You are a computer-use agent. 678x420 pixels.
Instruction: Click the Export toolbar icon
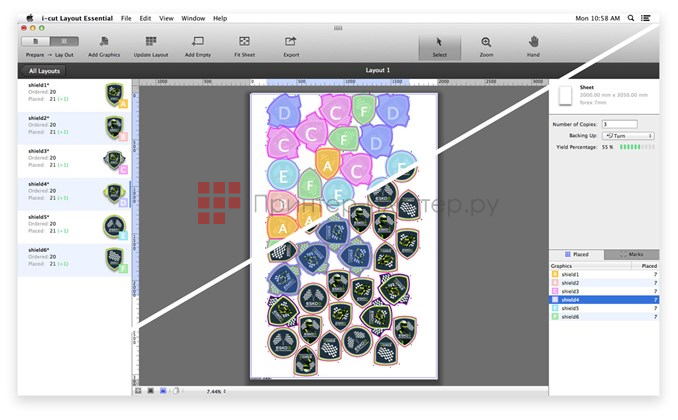[291, 41]
